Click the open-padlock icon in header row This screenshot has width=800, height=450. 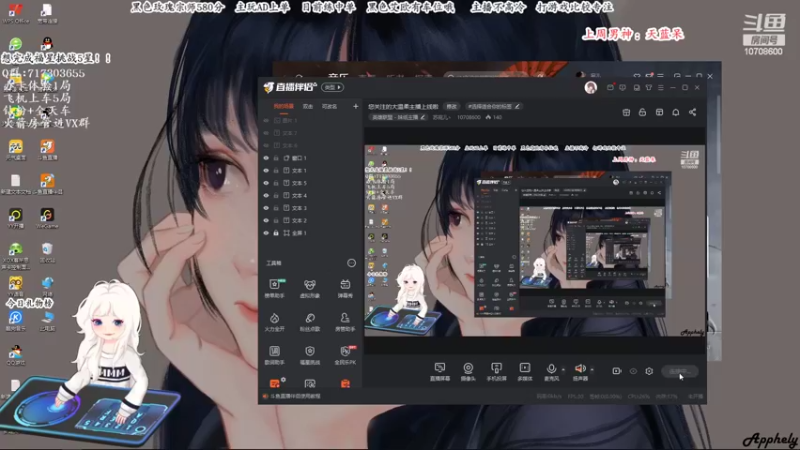point(642,112)
